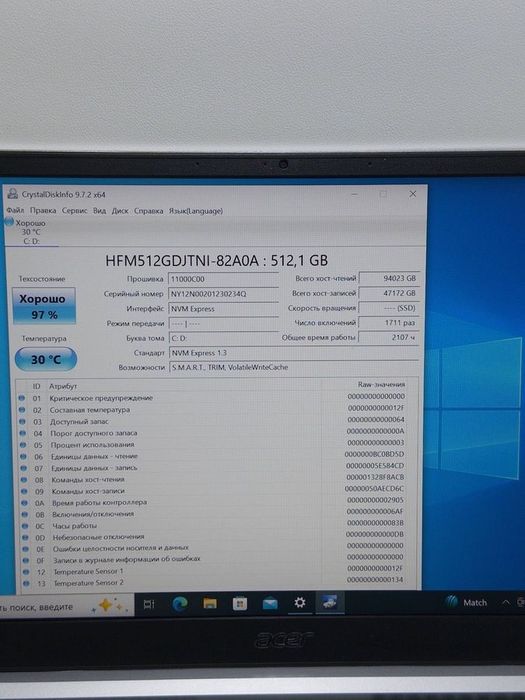Expand the hidden system tray icons chevron
525x700 pixels.
(505, 602)
